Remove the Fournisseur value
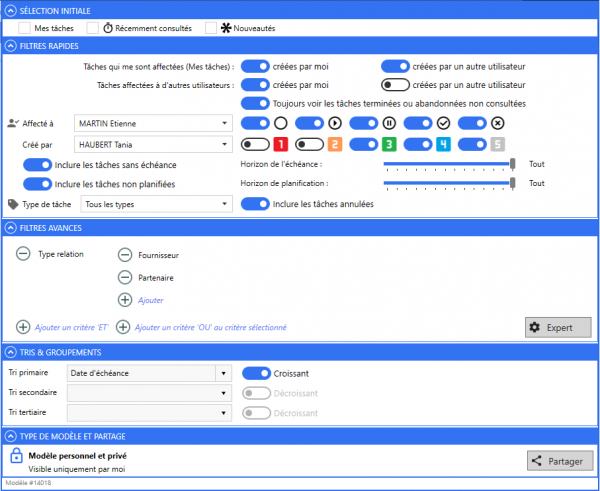Image resolution: width=600 pixels, height=491 pixels. point(125,255)
